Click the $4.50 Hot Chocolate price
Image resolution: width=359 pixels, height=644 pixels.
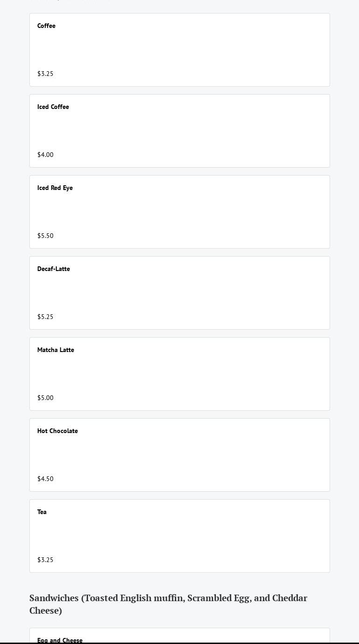[45, 479]
